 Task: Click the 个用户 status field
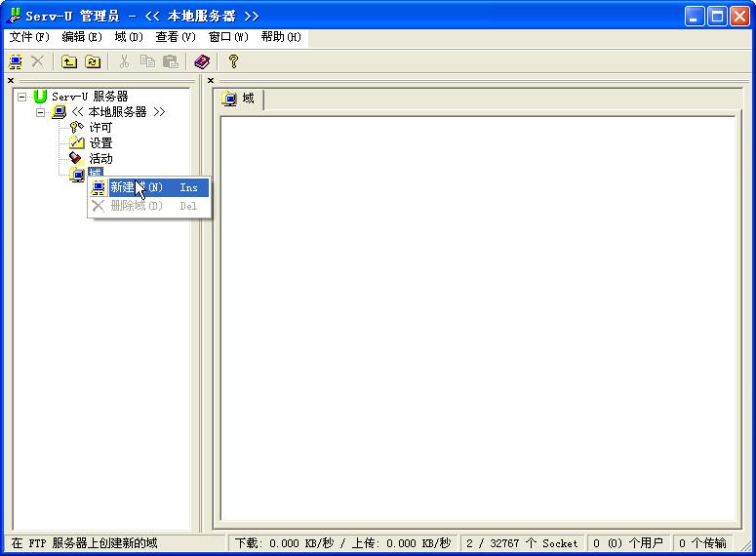[628, 543]
